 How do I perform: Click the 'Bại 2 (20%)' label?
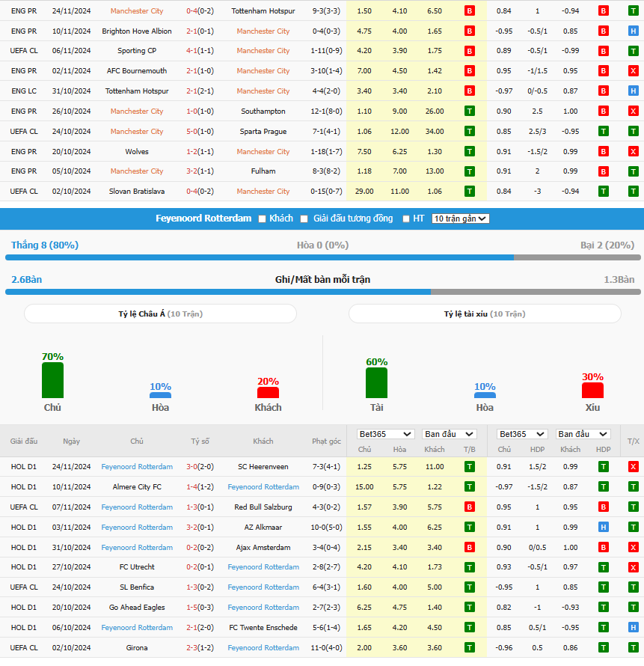(607, 245)
